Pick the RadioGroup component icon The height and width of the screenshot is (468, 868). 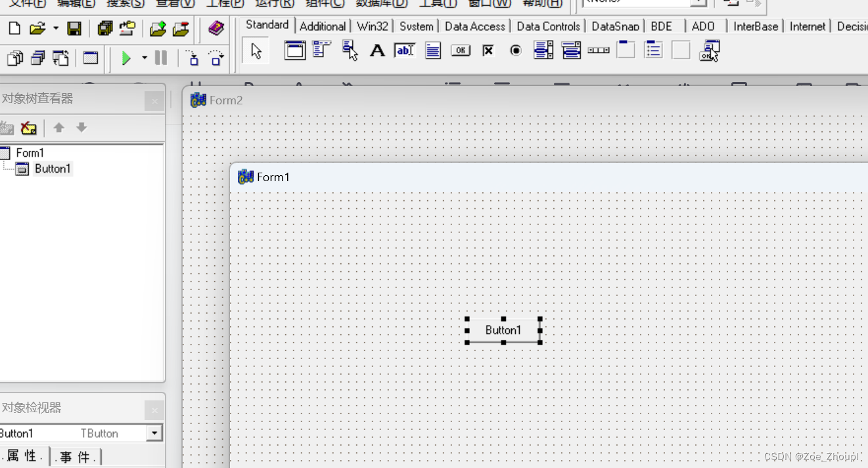[x=653, y=50]
